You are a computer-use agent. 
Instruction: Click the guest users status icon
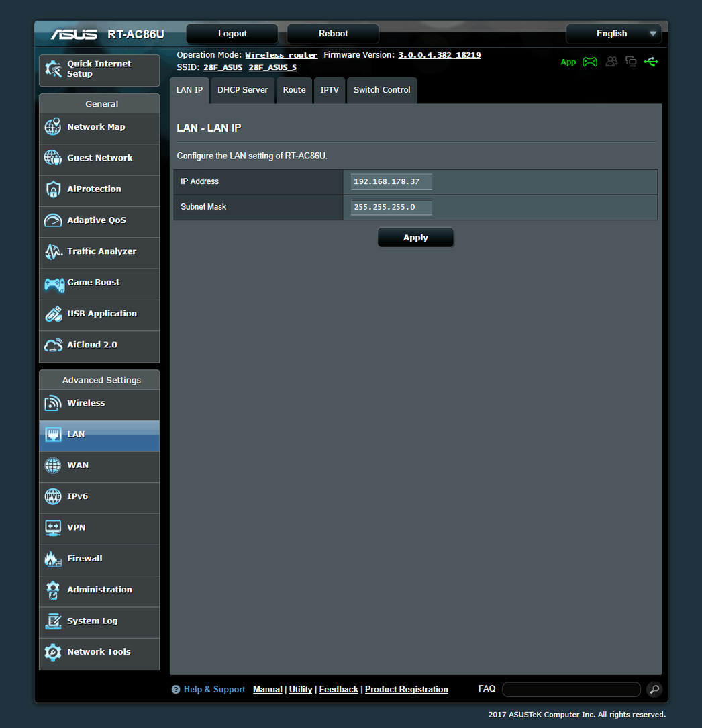(611, 61)
